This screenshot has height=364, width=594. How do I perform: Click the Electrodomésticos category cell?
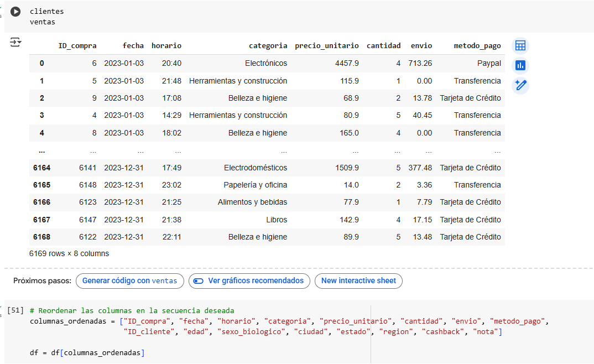(x=256, y=168)
